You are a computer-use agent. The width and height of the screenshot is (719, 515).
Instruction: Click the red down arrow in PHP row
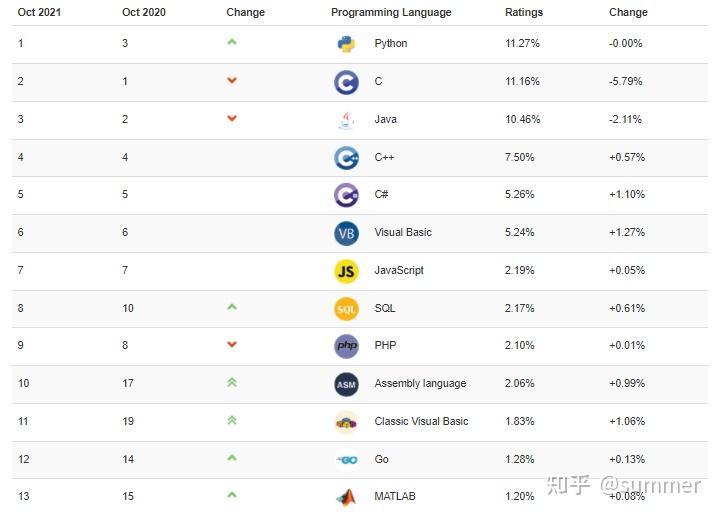(232, 345)
